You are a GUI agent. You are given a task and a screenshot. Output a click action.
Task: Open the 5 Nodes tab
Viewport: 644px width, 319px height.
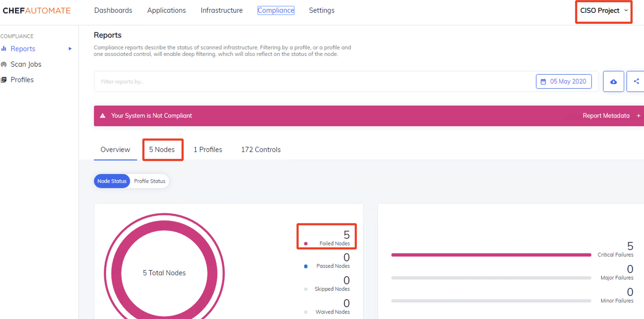[x=162, y=150]
